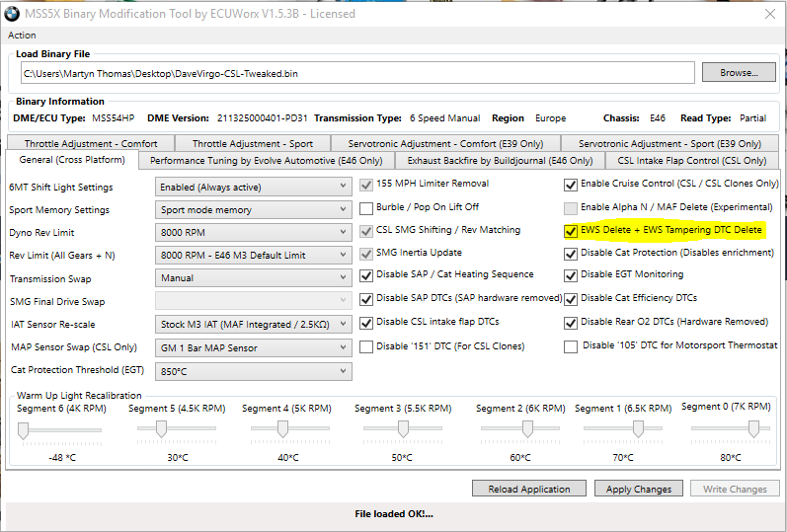The image size is (787, 532).
Task: Enable Burble / Pop On Lift Off
Action: (x=366, y=208)
